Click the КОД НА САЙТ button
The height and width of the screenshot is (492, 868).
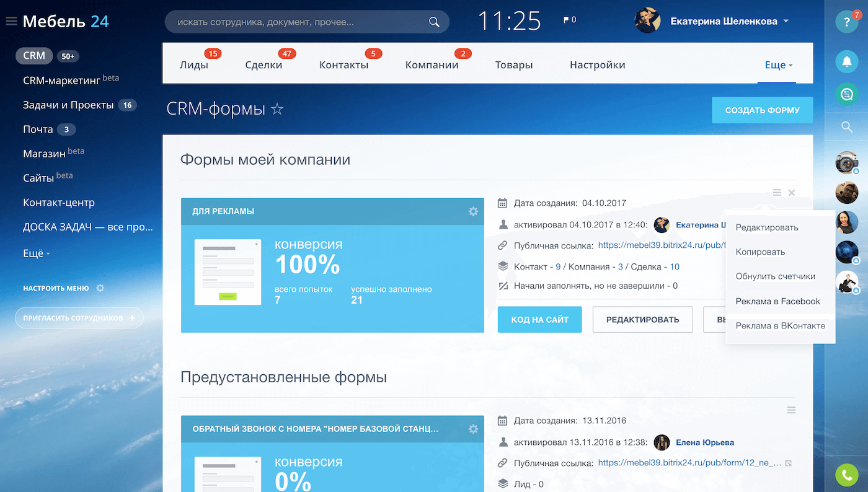pyautogui.click(x=539, y=320)
